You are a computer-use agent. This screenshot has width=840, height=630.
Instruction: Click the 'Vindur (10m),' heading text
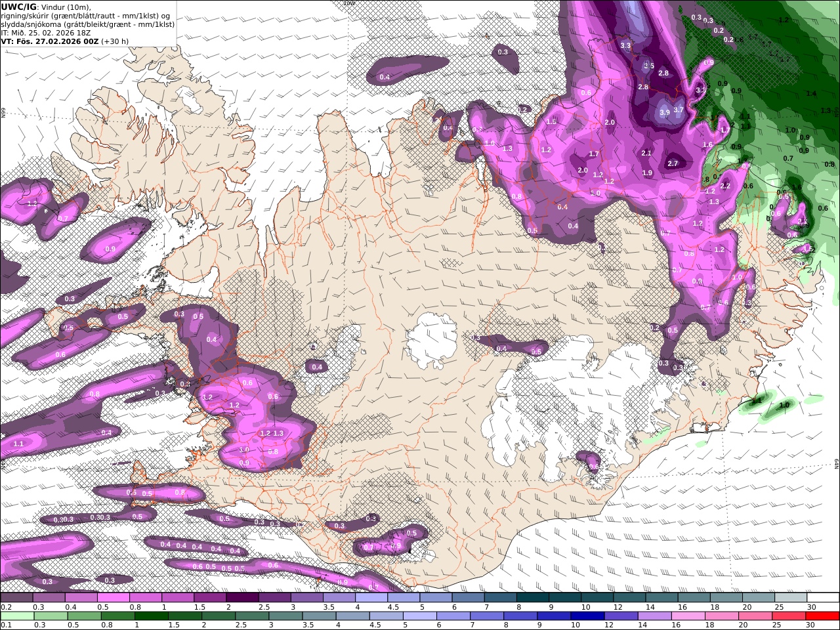[x=66, y=7]
